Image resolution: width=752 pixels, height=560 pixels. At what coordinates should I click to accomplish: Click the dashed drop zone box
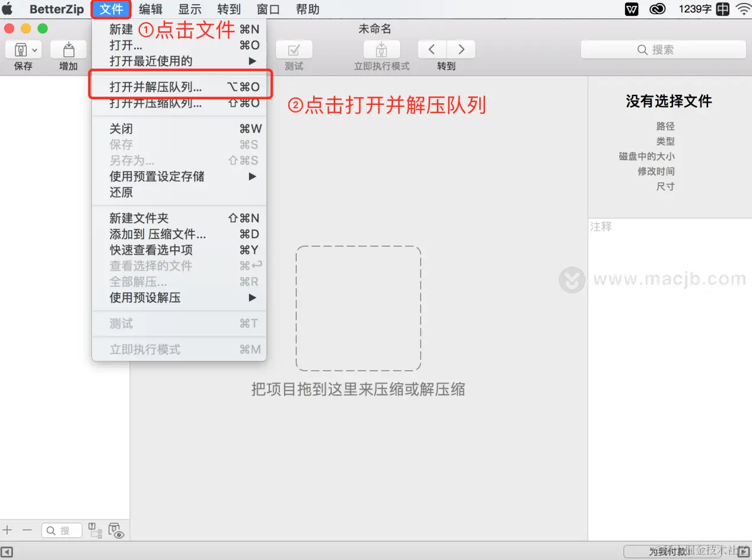(358, 308)
